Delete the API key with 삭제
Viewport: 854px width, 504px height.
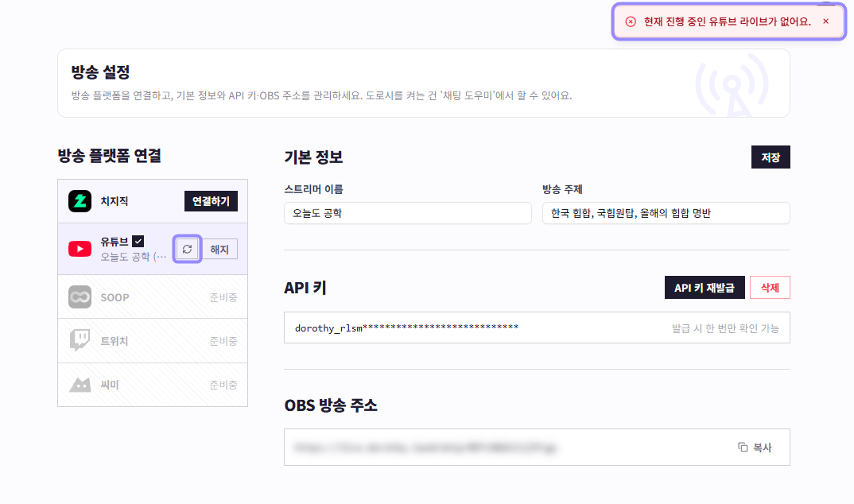[x=770, y=288]
